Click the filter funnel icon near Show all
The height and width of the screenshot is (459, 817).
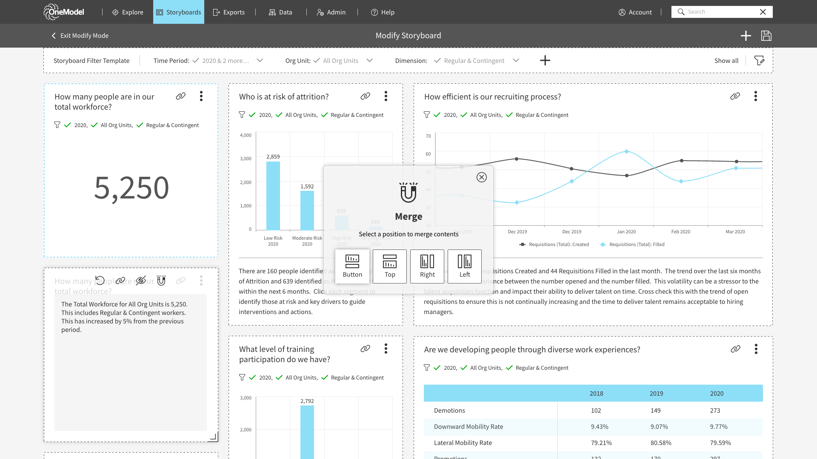[759, 60]
